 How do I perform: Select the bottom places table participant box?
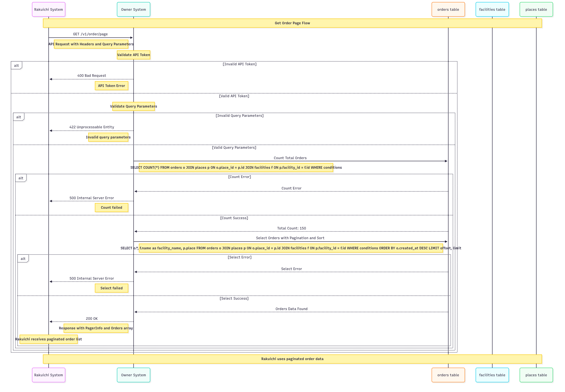tap(536, 375)
